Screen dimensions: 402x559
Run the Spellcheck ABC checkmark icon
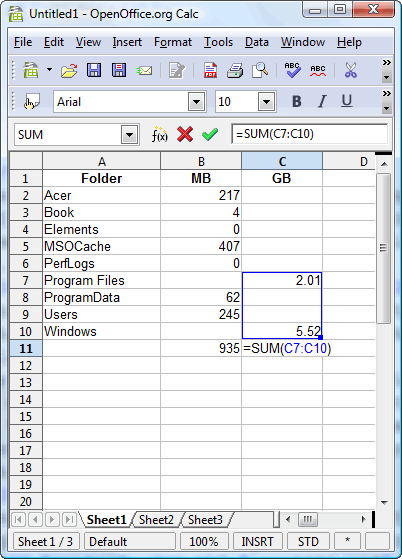[x=293, y=70]
